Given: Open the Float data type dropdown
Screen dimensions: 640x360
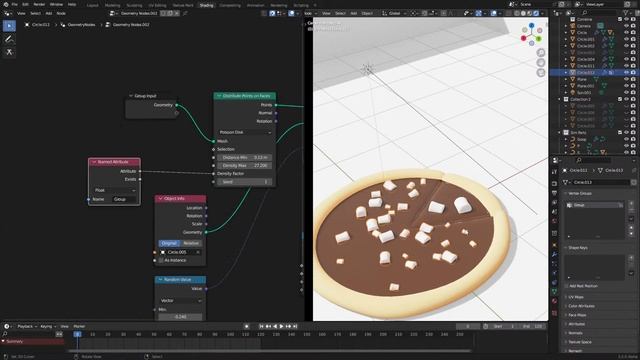Looking at the screenshot, I should pos(115,190).
